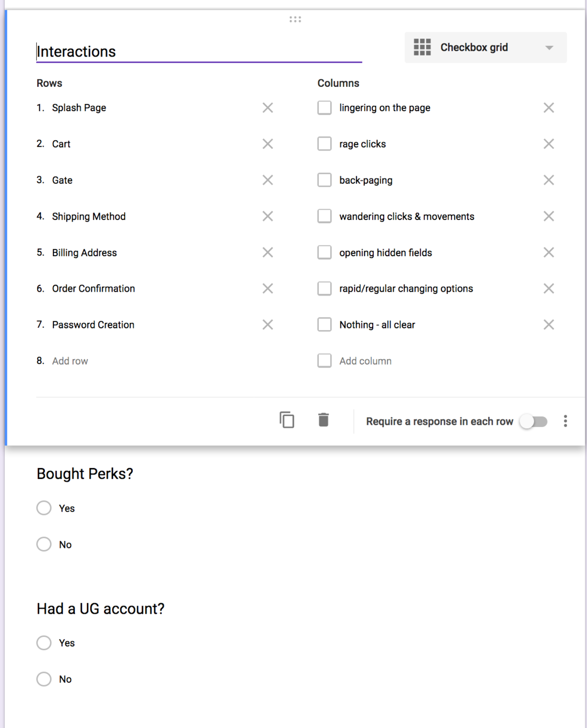This screenshot has height=728, width=587.
Task: Remove the Gate row
Action: click(x=268, y=180)
